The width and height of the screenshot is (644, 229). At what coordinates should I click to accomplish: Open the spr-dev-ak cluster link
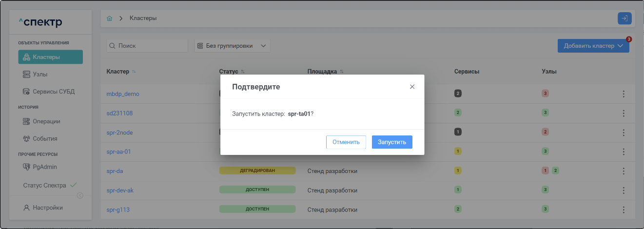coord(120,190)
